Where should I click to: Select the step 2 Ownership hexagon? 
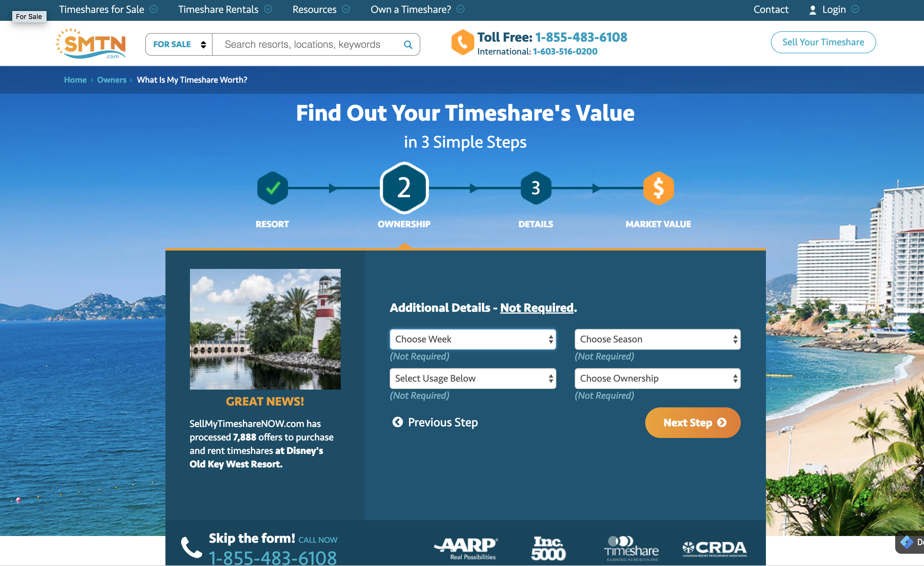tap(404, 188)
